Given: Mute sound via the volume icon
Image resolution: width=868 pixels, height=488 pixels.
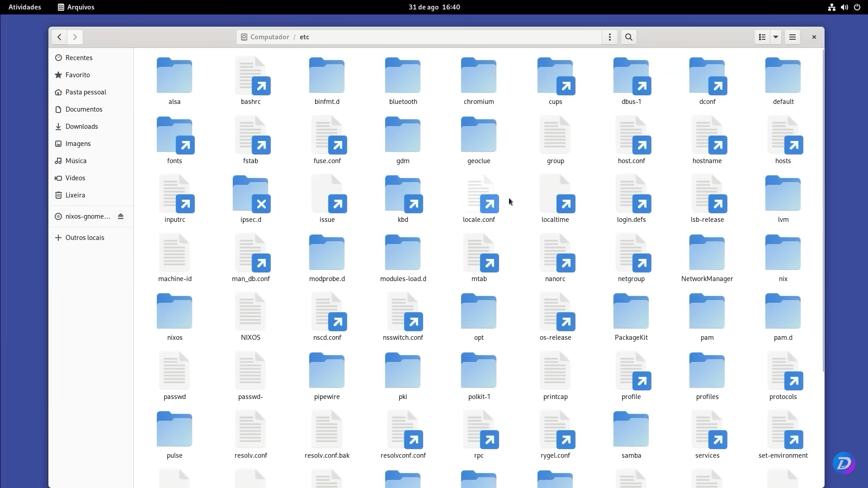Looking at the screenshot, I should 844,7.
